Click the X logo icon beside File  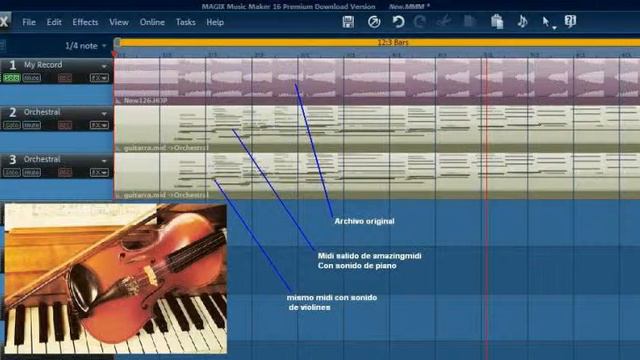tap(4, 22)
